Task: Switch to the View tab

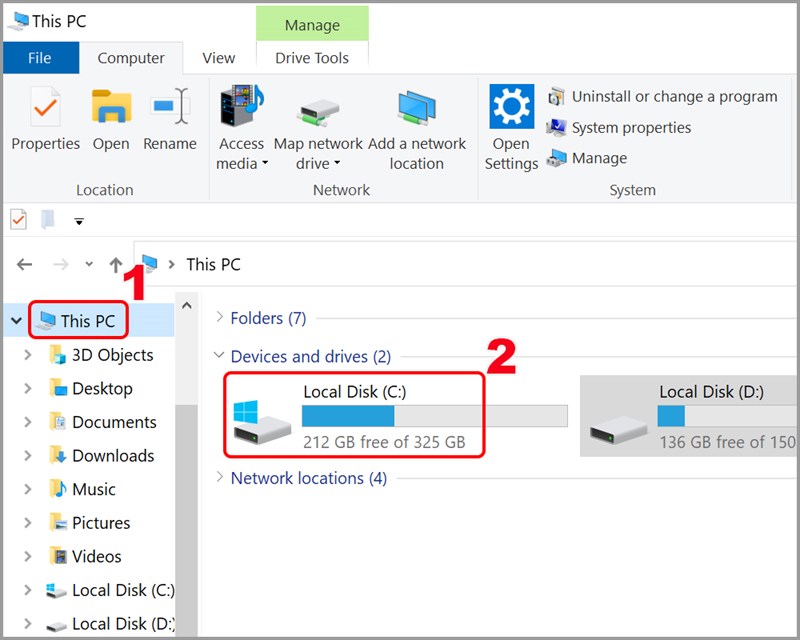Action: pyautogui.click(x=218, y=58)
